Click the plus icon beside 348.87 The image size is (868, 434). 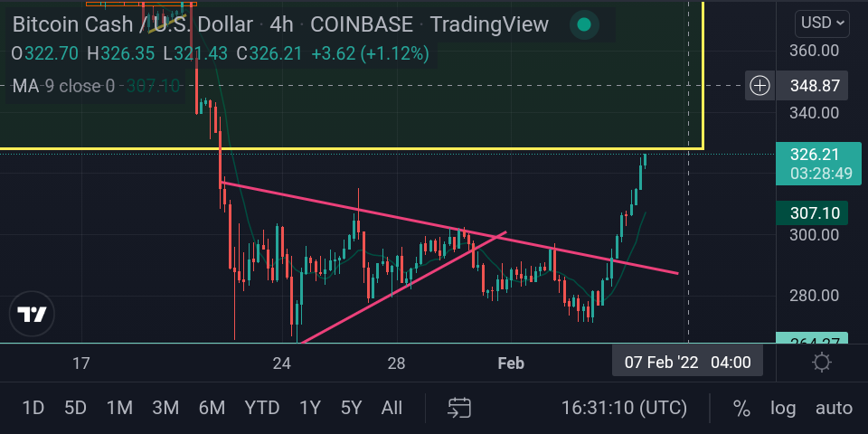pos(760,86)
